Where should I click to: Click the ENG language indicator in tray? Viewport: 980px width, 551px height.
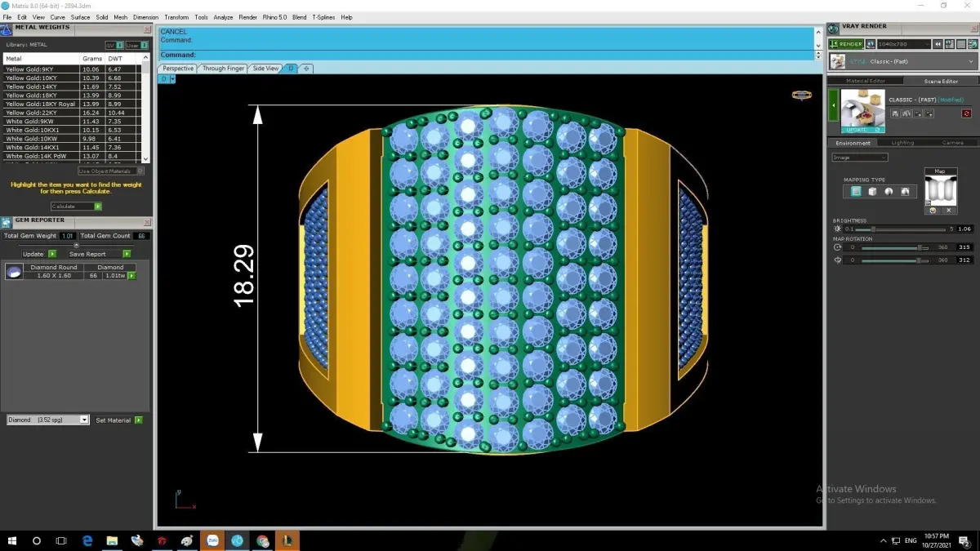coord(911,540)
